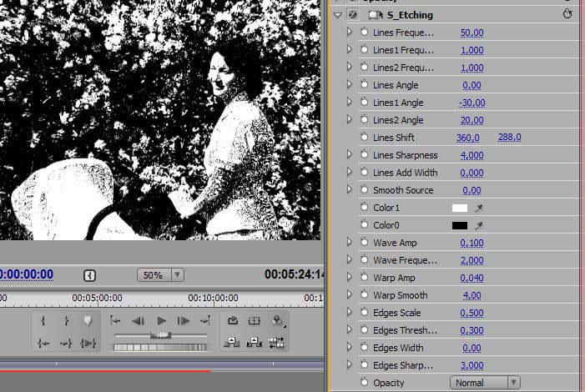Expand the Edges Threshold property

[x=350, y=329]
